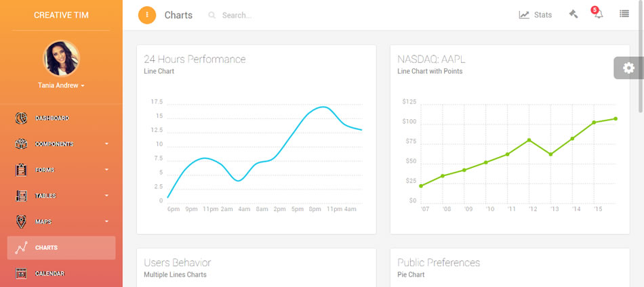644x287 pixels.
Task: Open the Calendar menu item
Action: pos(50,273)
